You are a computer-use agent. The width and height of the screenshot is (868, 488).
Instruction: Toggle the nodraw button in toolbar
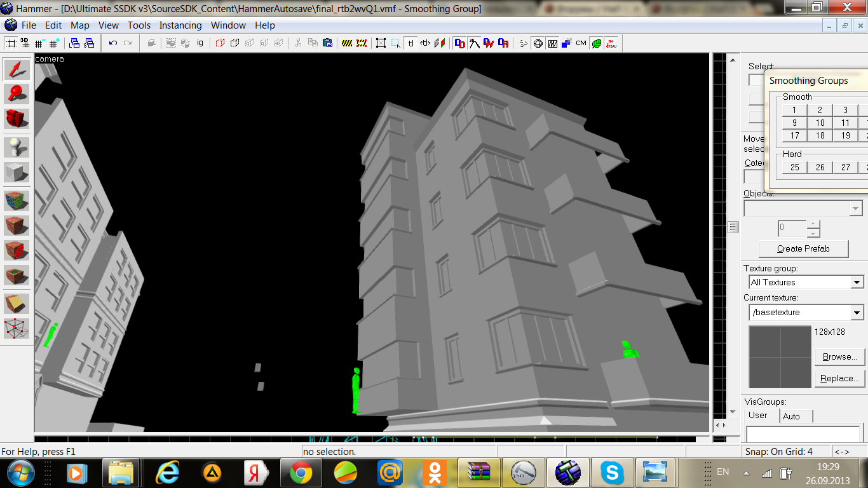click(x=611, y=43)
